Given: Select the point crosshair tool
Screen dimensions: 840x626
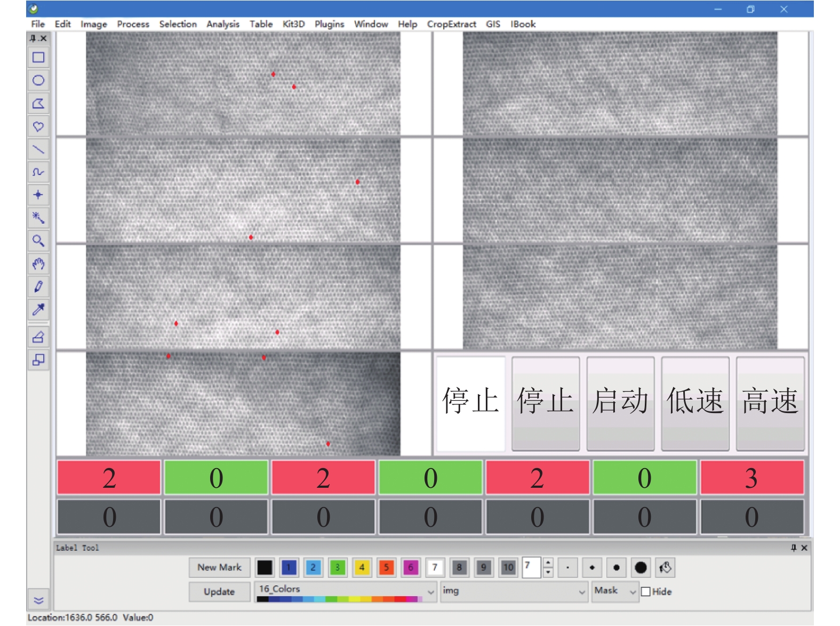Looking at the screenshot, I should [38, 195].
